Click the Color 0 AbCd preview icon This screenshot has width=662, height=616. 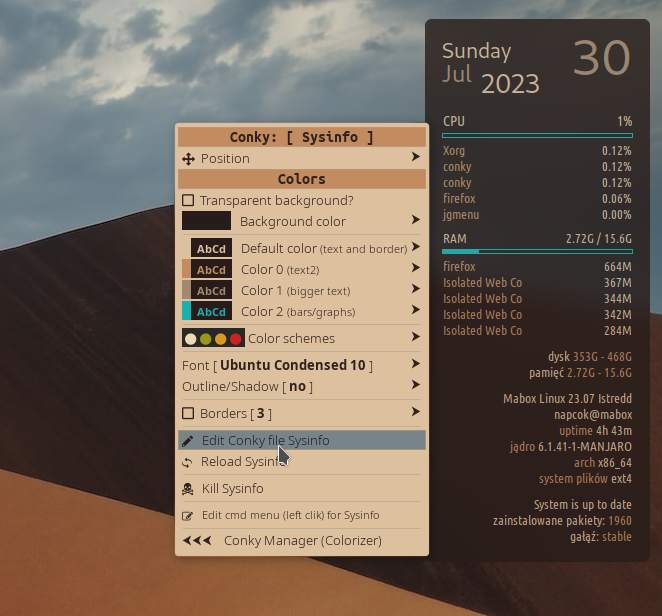pyautogui.click(x=206, y=270)
